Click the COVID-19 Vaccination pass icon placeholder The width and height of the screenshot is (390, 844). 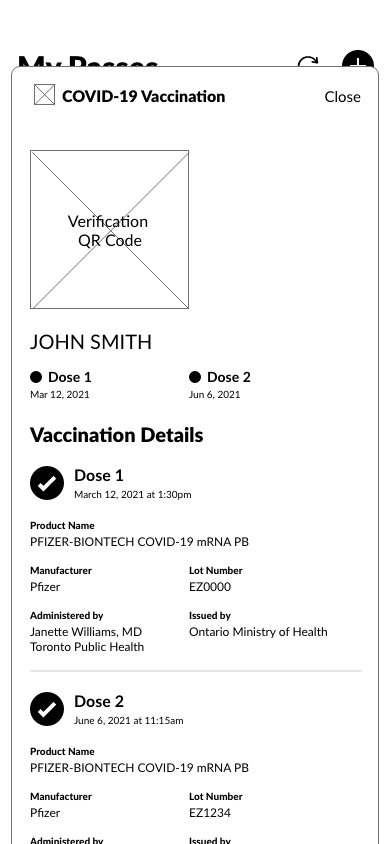tap(44, 95)
